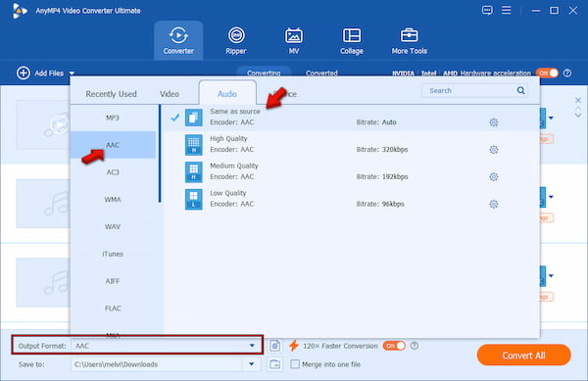
Task: Select MP3 format in the list
Action: (113, 118)
